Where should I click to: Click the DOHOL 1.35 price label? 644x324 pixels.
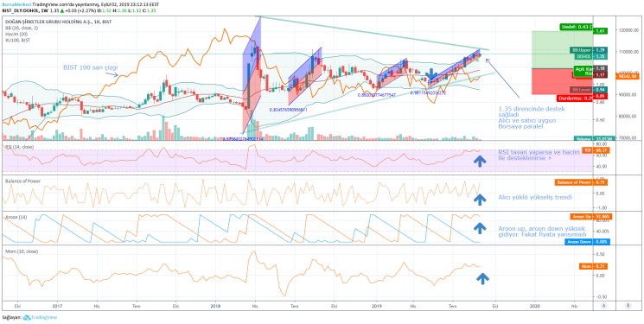(x=591, y=56)
